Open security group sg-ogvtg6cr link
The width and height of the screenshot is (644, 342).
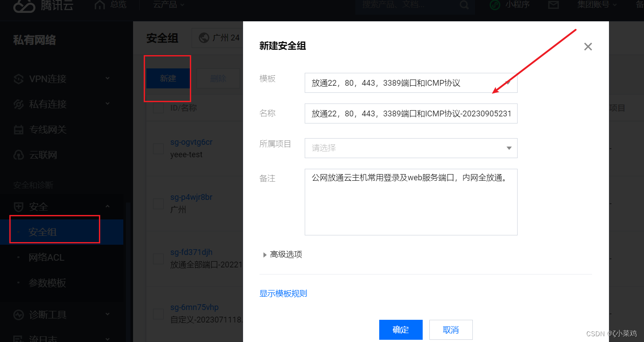pyautogui.click(x=191, y=143)
